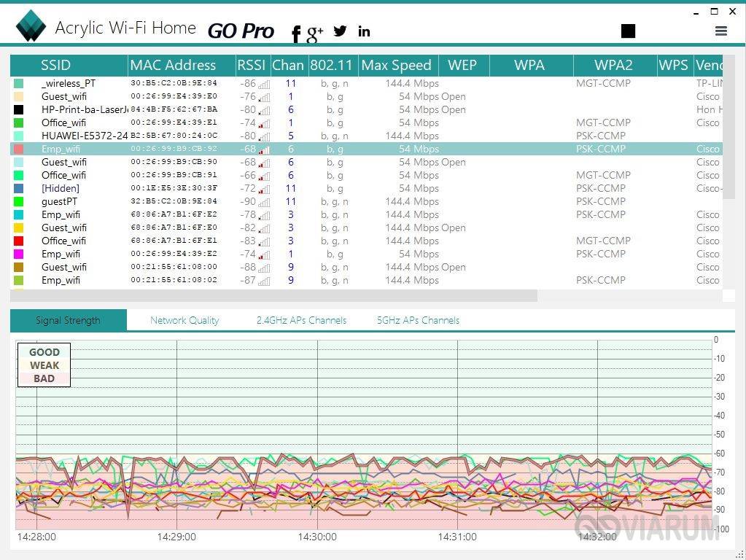Click the Facebook icon in header
The width and height of the screenshot is (746, 560).
click(296, 33)
